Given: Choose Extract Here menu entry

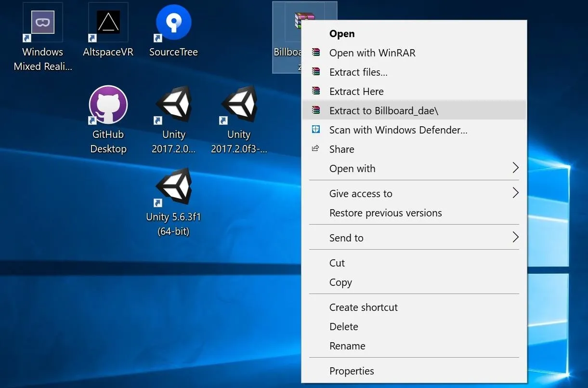Looking at the screenshot, I should point(414,92).
